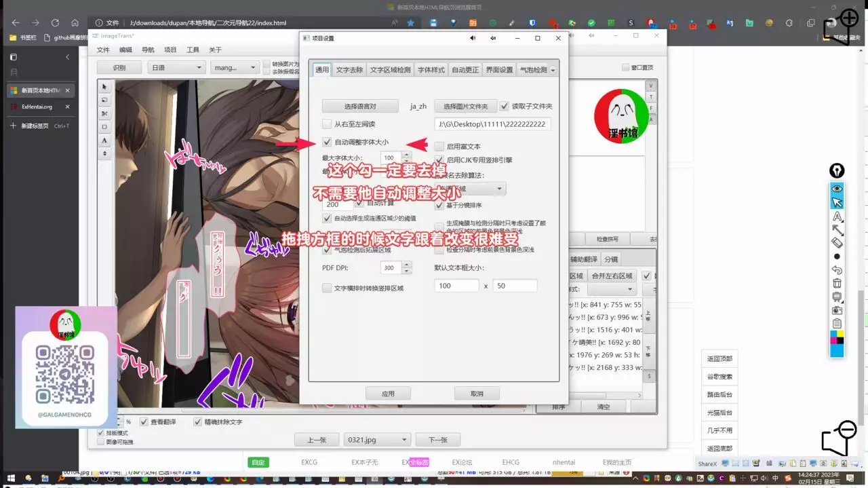Click the trash bin icon in annotation toolbar

coord(837,283)
